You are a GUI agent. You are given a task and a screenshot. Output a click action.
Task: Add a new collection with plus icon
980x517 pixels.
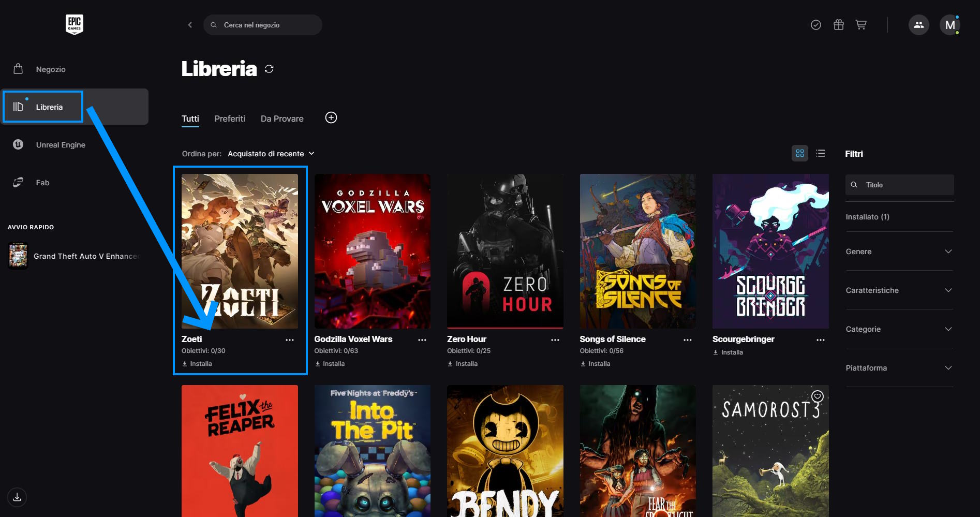pos(331,118)
